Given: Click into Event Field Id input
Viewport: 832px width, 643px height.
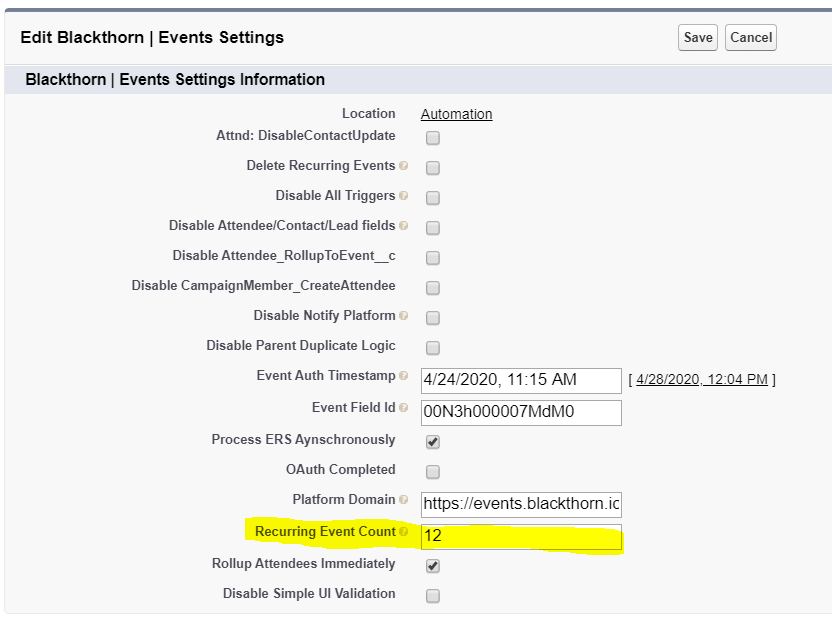Looking at the screenshot, I should [521, 413].
